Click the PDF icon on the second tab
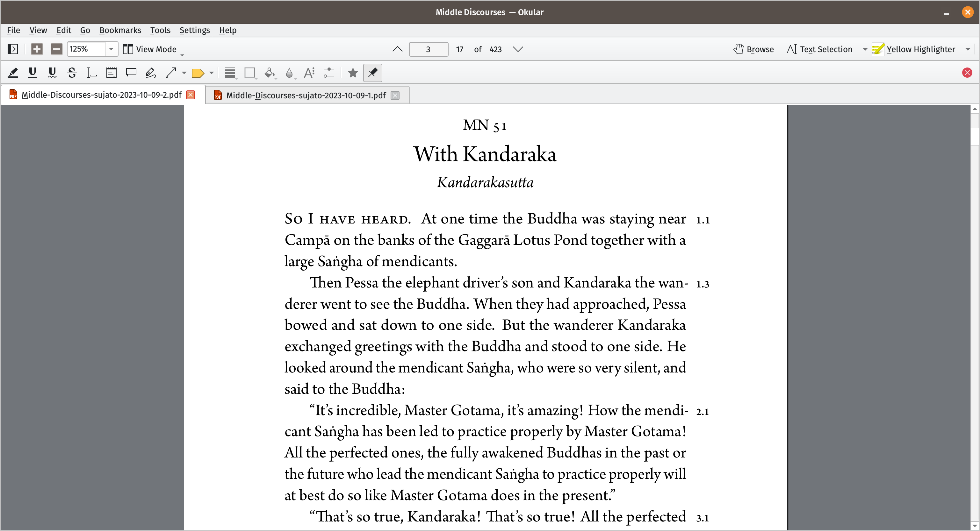This screenshot has width=980, height=531. click(x=218, y=95)
